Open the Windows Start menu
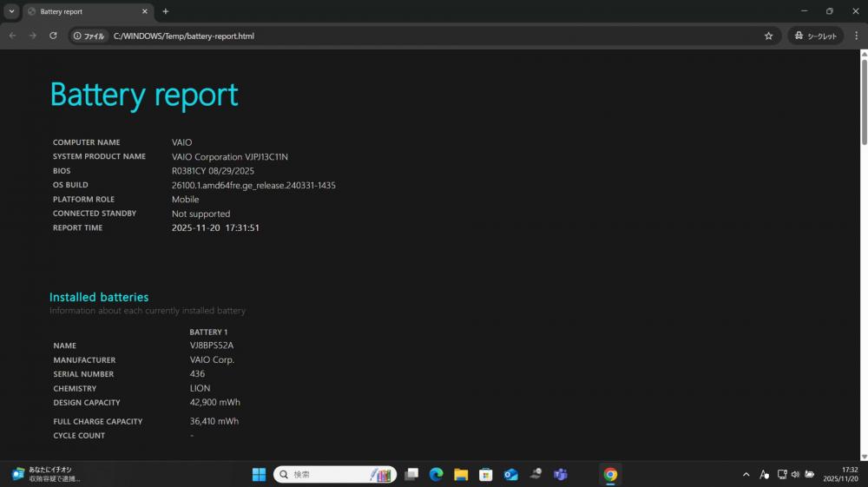Viewport: 868px width, 487px height. point(259,474)
